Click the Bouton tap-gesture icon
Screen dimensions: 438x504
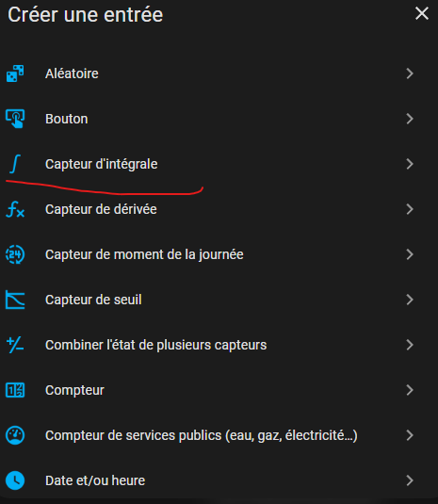pyautogui.click(x=15, y=119)
